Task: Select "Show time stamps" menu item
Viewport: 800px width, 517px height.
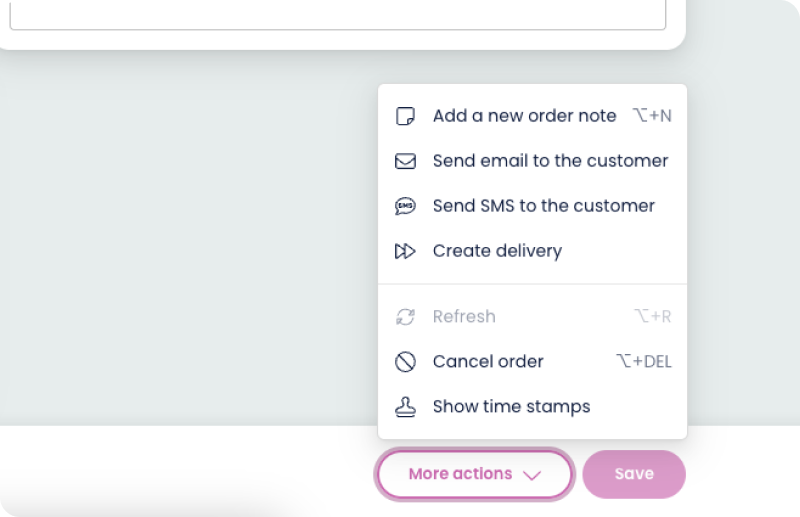Action: click(511, 407)
